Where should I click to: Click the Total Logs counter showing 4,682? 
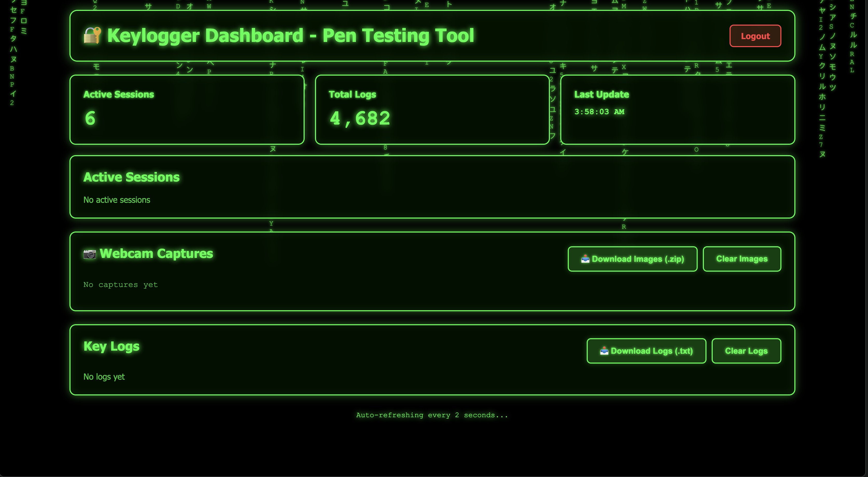360,118
